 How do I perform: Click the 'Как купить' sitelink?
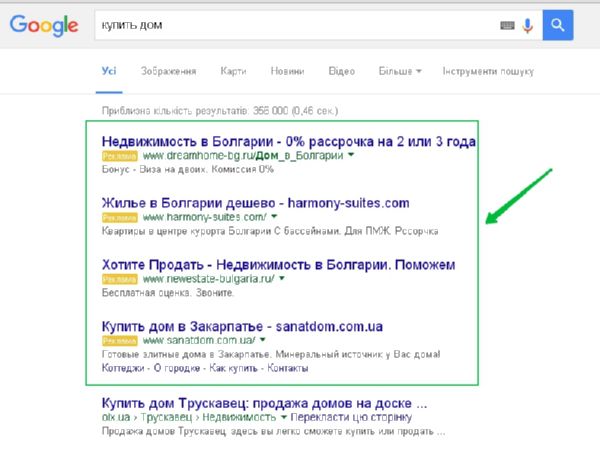233,368
